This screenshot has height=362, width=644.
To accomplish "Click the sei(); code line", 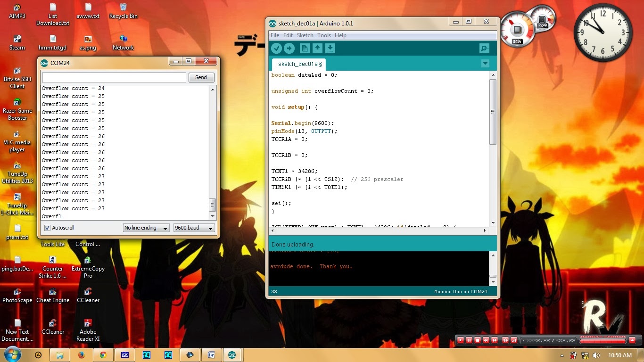I will (x=281, y=203).
